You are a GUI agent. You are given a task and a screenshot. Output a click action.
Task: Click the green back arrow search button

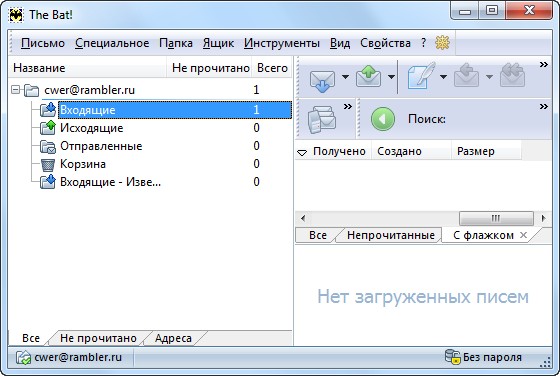pos(383,119)
